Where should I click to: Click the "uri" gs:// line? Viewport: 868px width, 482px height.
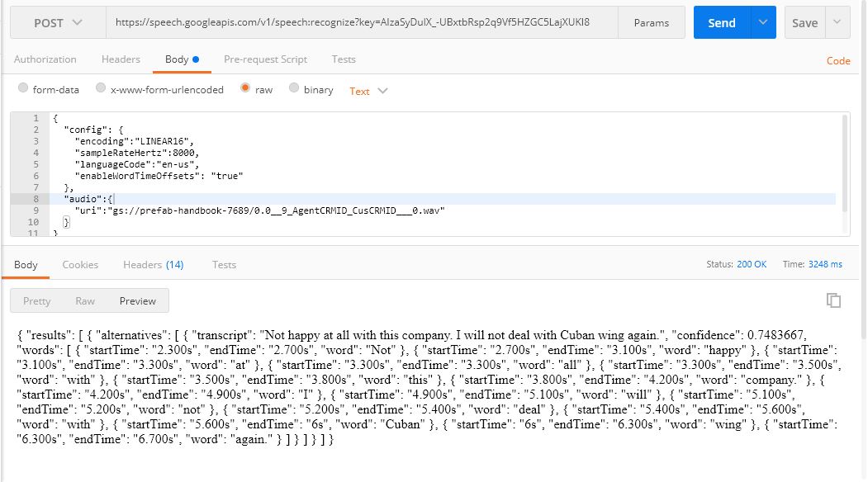(x=259, y=210)
